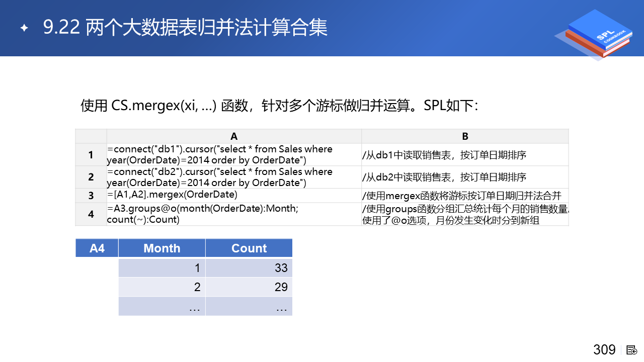Click row number 3 of the SPL code grid
The image size is (644, 362).
point(91,195)
